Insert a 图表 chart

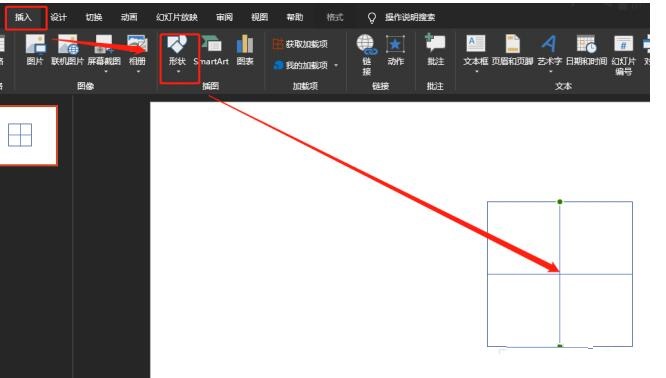245,51
